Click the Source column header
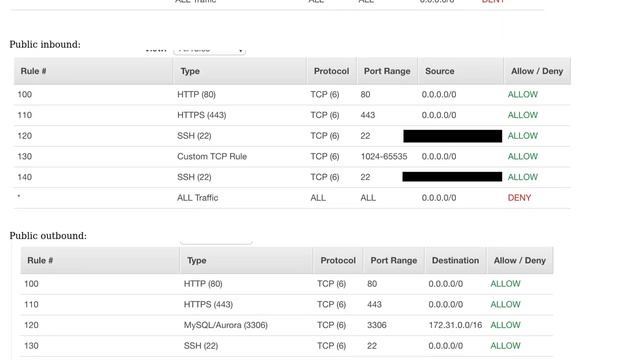The width and height of the screenshot is (640, 360). [x=440, y=71]
